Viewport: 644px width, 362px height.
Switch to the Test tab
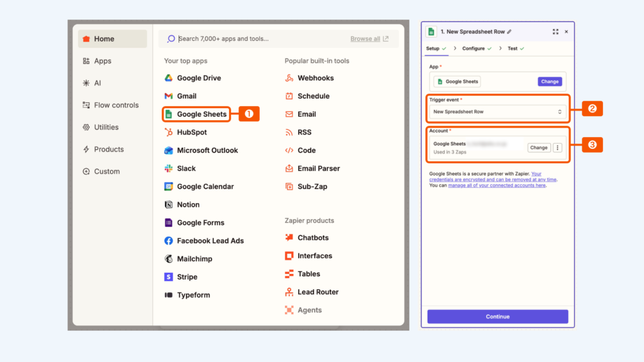click(513, 48)
